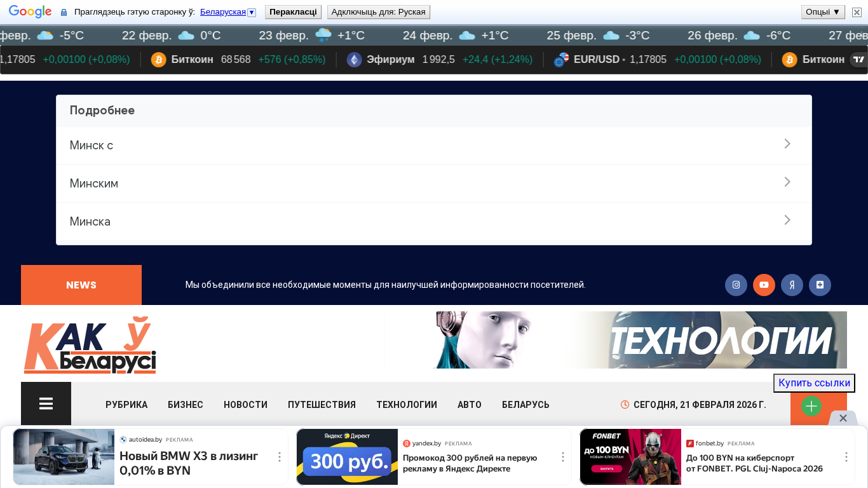Open the АВТО menu item

pyautogui.click(x=470, y=405)
